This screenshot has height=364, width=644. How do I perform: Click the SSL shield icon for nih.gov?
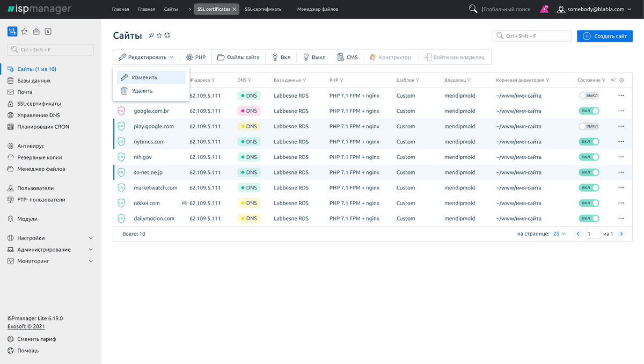pyautogui.click(x=121, y=157)
